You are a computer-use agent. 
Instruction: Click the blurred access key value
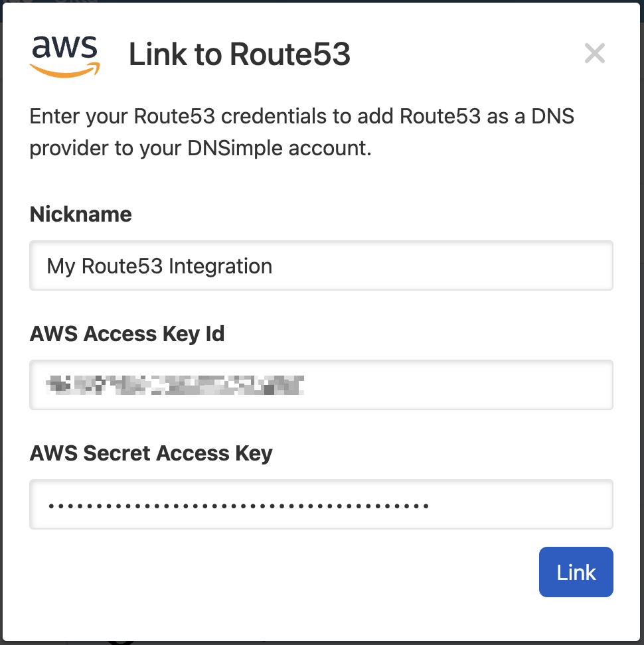coord(176,385)
